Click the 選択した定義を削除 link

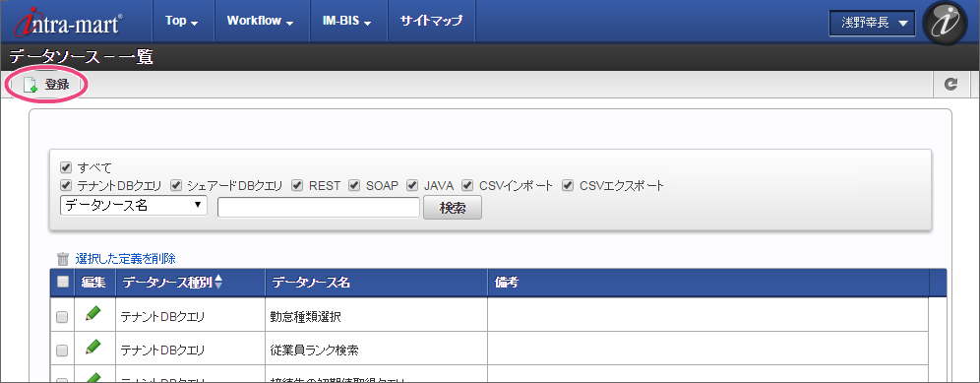click(126, 258)
